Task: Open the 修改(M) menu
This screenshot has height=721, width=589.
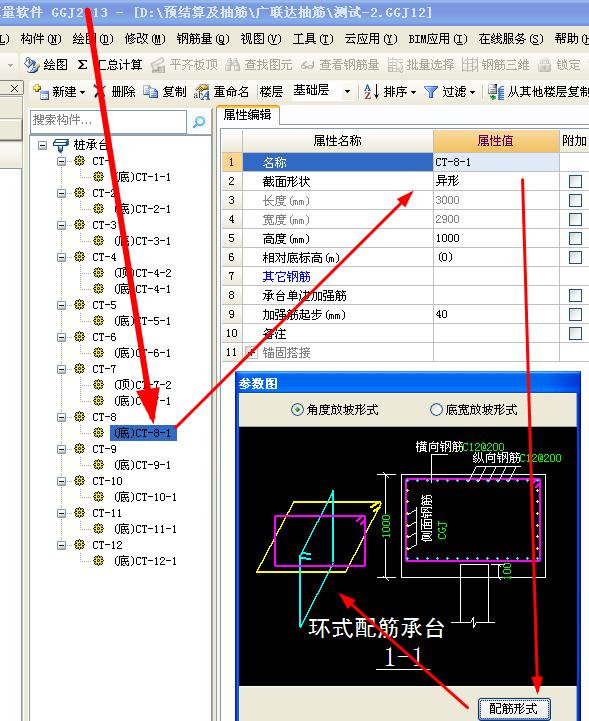Action: point(144,39)
